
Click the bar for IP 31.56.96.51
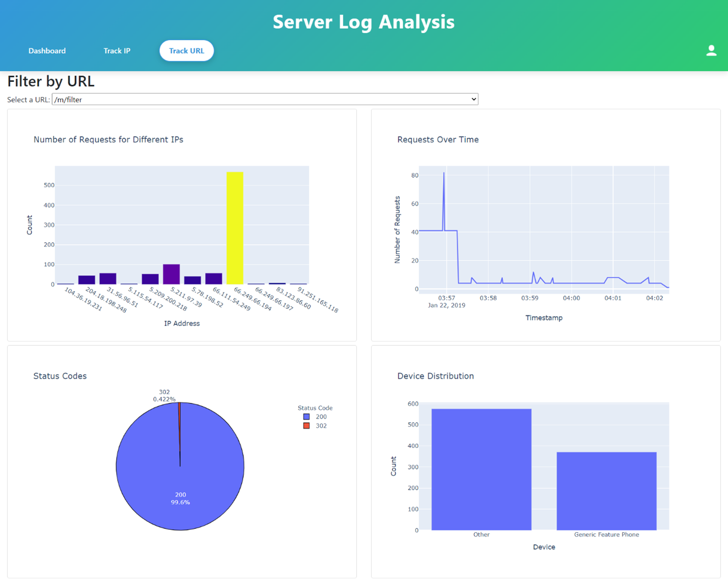coord(108,279)
